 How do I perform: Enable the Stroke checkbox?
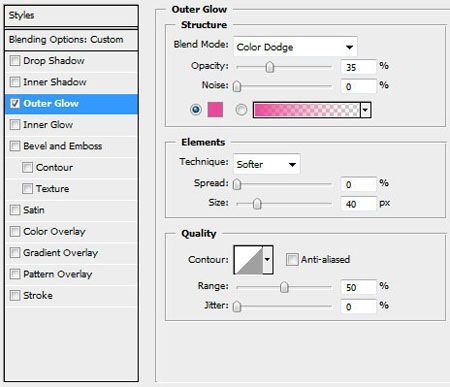click(15, 295)
